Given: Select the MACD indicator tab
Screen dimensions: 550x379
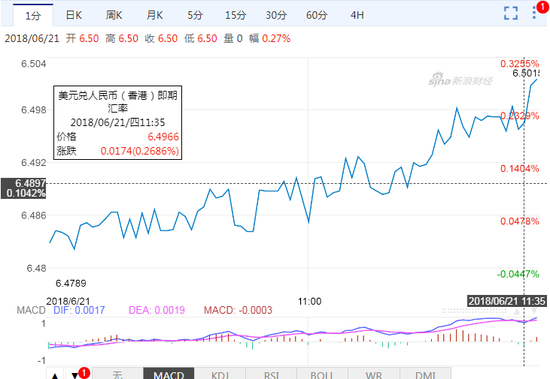Looking at the screenshot, I should pyautogui.click(x=169, y=374).
